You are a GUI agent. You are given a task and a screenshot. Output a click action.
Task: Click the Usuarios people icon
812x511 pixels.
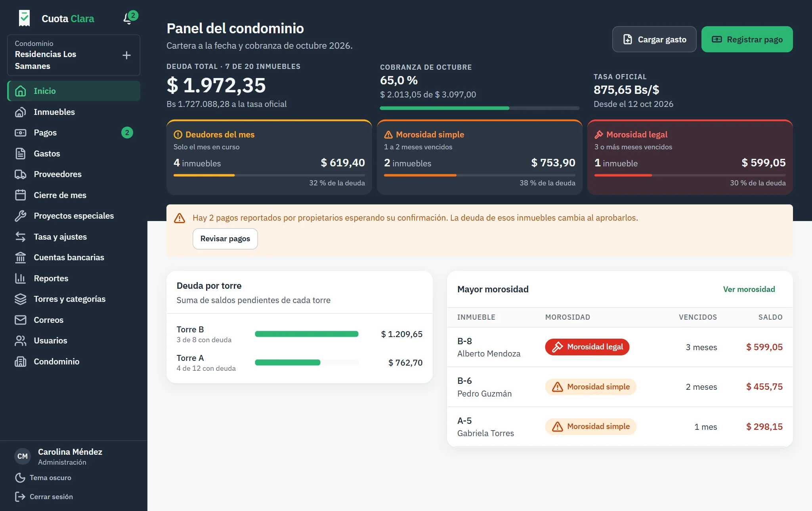21,341
